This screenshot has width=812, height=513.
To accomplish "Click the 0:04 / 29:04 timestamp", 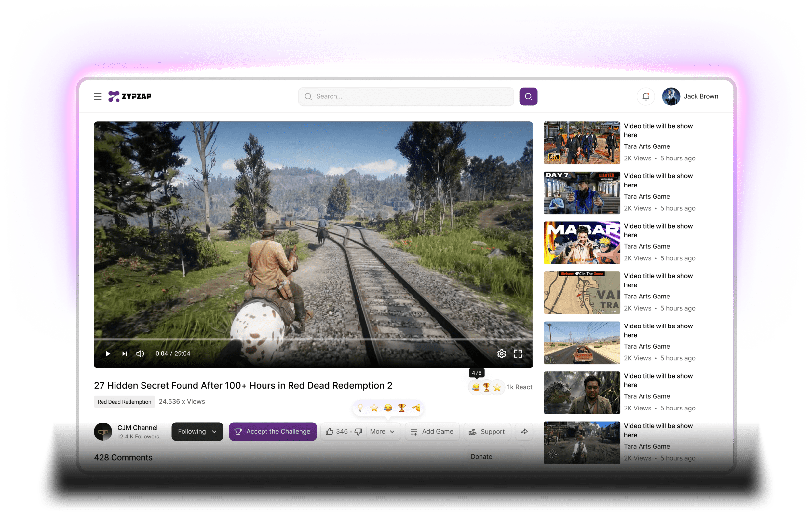I will 173,354.
